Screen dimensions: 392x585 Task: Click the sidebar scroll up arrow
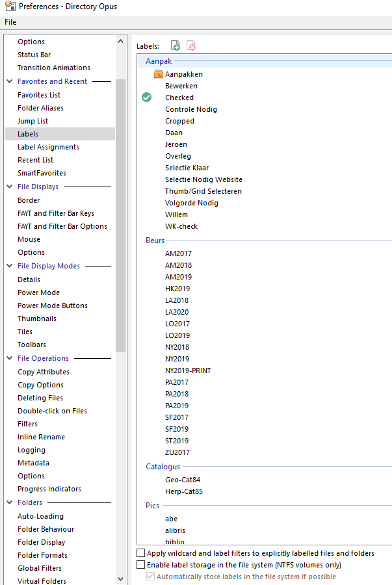(x=120, y=42)
